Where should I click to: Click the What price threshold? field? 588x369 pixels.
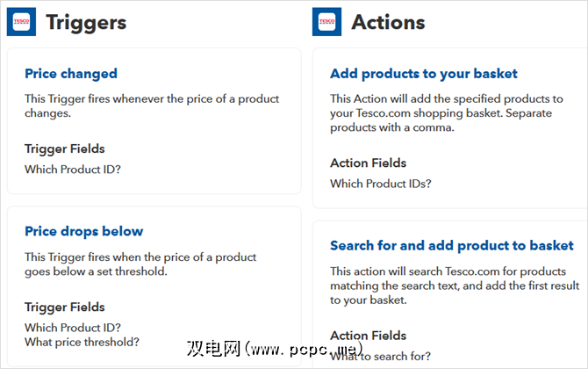82,342
